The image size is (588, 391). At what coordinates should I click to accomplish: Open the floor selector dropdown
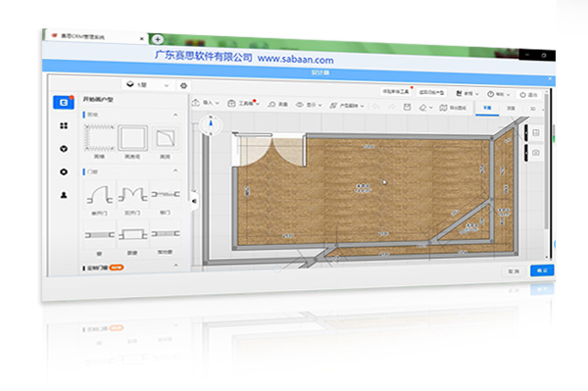(148, 84)
